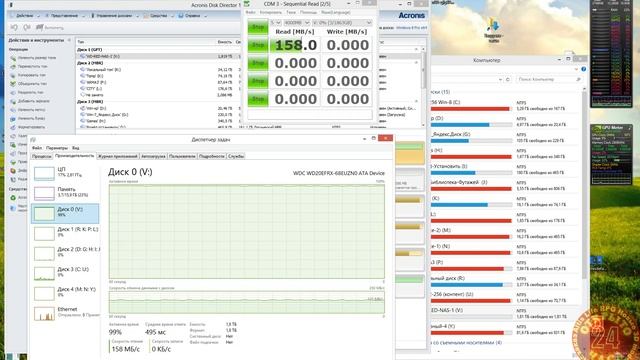
Task: Click the Task Manager title bar icon
Action: [33, 140]
